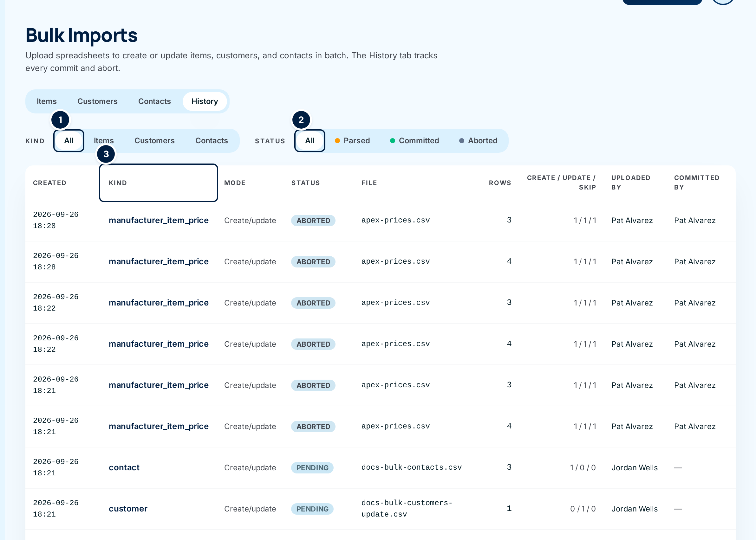The image size is (756, 540).
Task: Open the Items import tab
Action: [47, 101]
